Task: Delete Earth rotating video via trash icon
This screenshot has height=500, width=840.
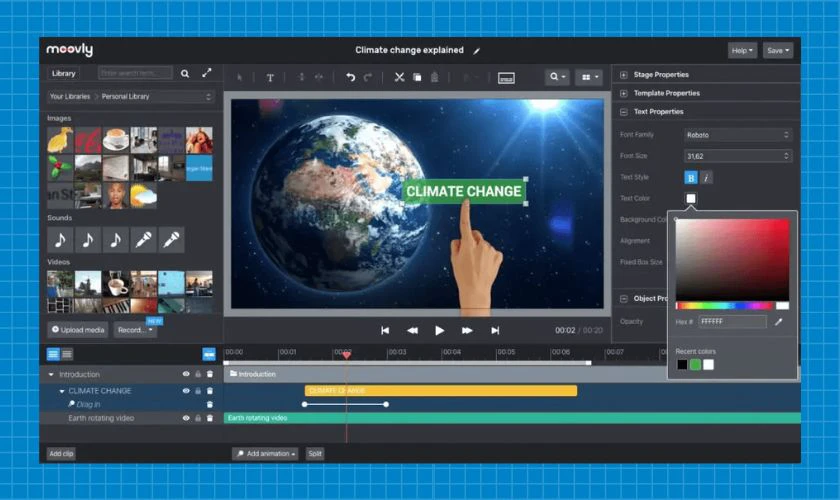Action: pyautogui.click(x=210, y=418)
